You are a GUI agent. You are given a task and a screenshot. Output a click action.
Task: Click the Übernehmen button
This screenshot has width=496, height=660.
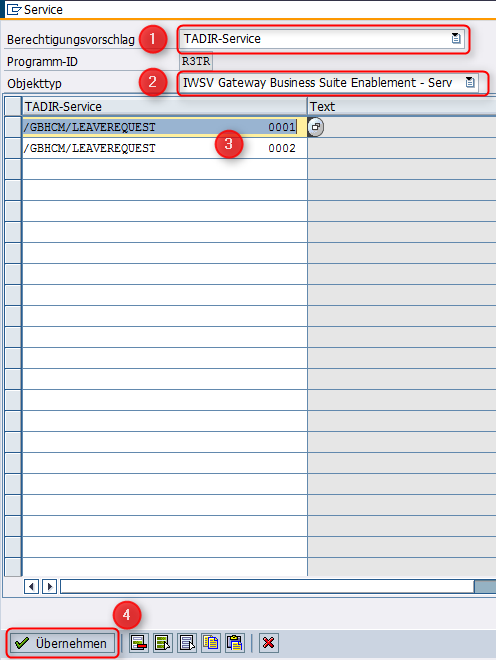62,643
